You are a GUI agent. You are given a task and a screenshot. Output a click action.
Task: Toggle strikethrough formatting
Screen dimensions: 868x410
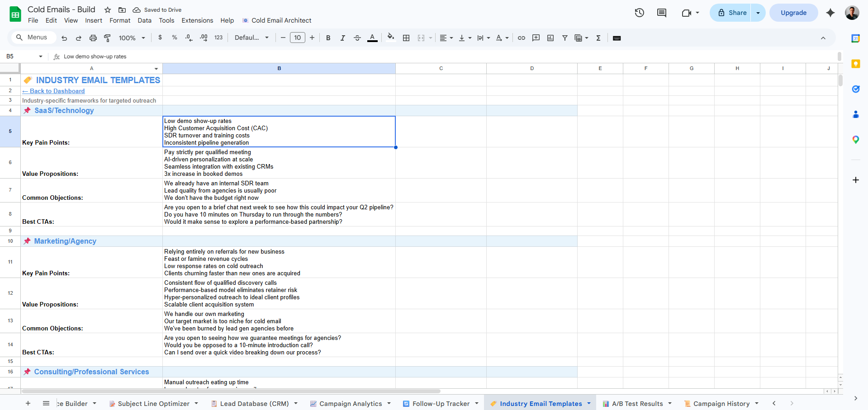(x=357, y=38)
